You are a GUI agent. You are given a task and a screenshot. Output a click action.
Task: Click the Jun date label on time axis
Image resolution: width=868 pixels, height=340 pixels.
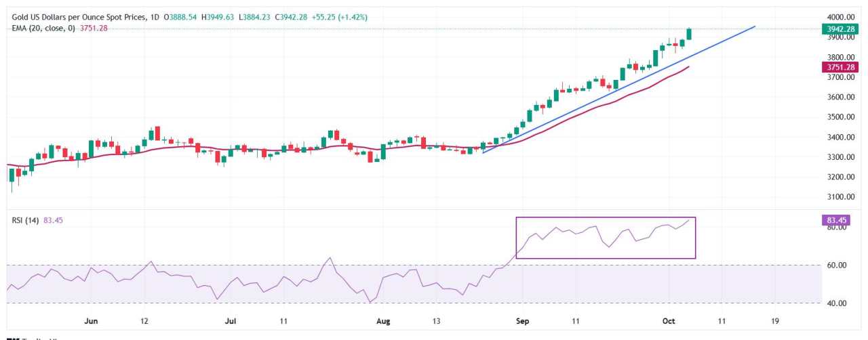coord(92,321)
